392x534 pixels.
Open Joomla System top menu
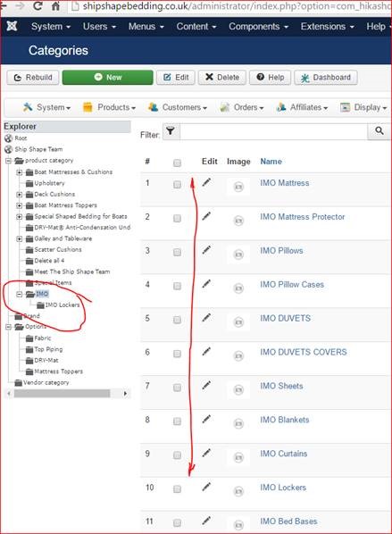[x=51, y=27]
